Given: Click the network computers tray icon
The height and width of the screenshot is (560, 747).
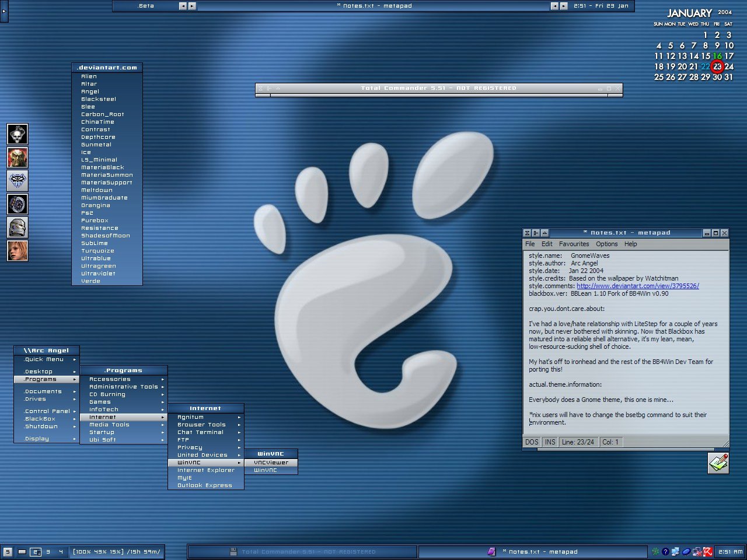Looking at the screenshot, I should (x=675, y=551).
